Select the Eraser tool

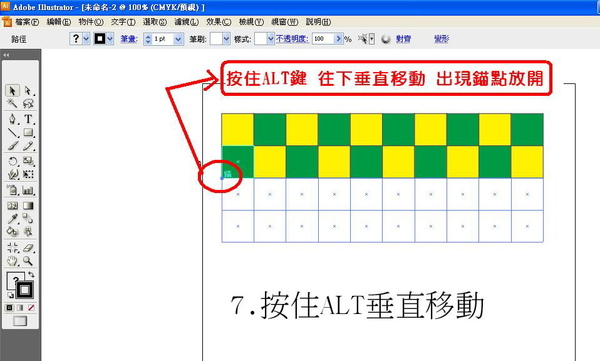[28, 248]
